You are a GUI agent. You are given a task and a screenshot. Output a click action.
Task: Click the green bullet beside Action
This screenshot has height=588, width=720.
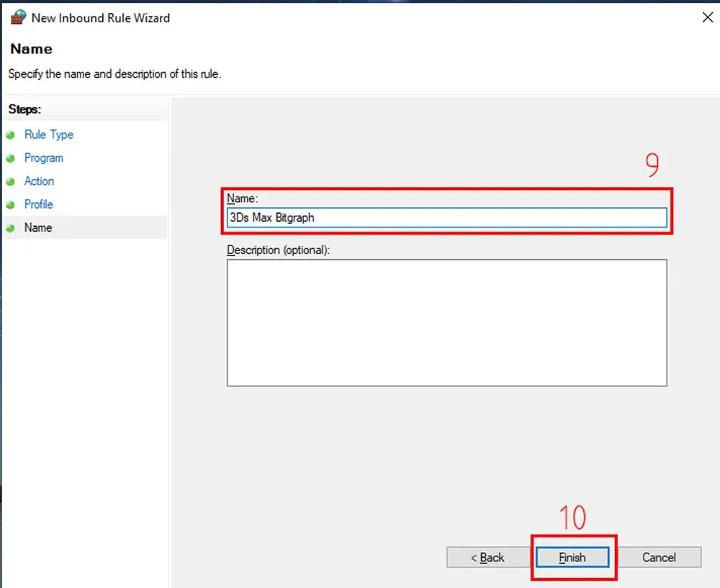tap(11, 181)
